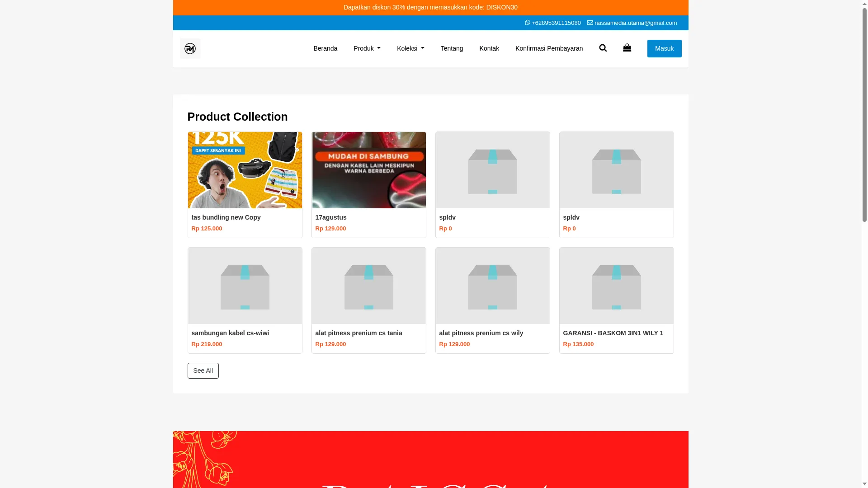
Task: Open the 17agustus product image
Action: [x=368, y=170]
